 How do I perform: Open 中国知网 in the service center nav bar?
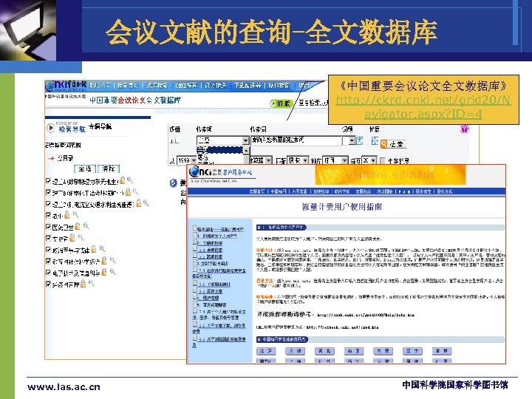279,191
